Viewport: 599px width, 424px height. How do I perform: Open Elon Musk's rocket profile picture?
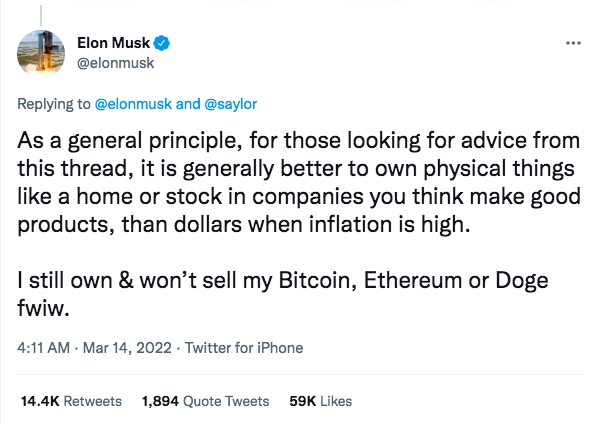(x=41, y=53)
